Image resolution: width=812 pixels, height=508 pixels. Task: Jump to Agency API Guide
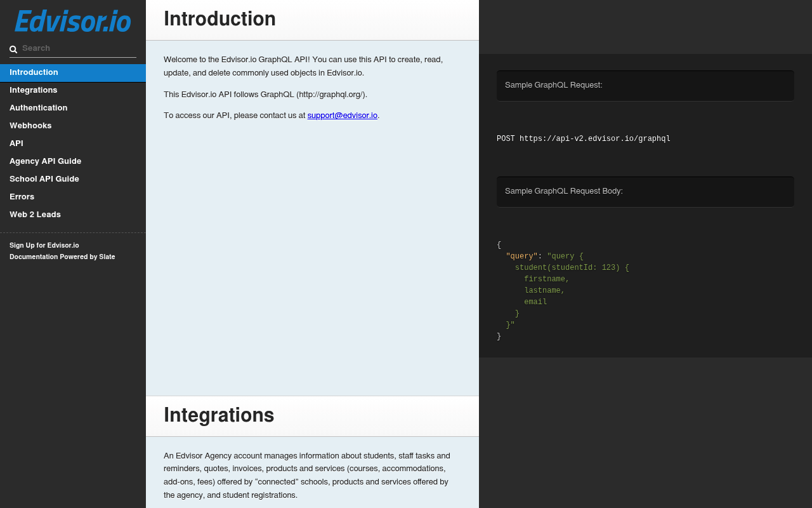[73, 161]
